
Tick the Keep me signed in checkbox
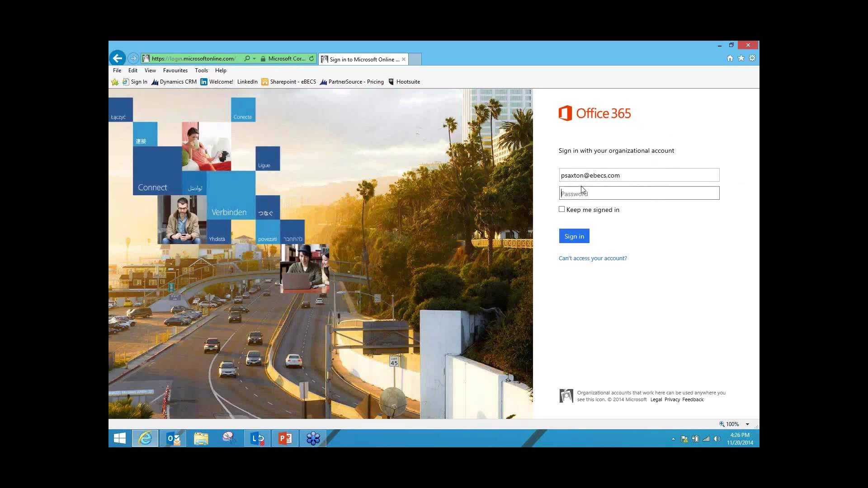coord(561,209)
